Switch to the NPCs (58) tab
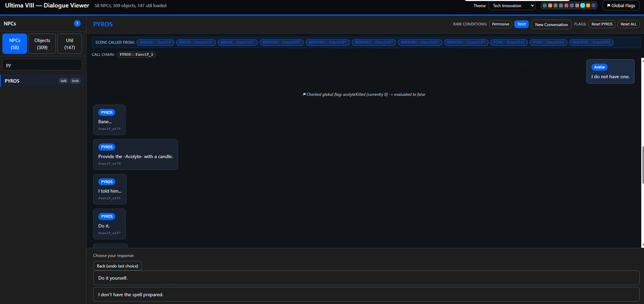644x304 pixels. coord(14,44)
